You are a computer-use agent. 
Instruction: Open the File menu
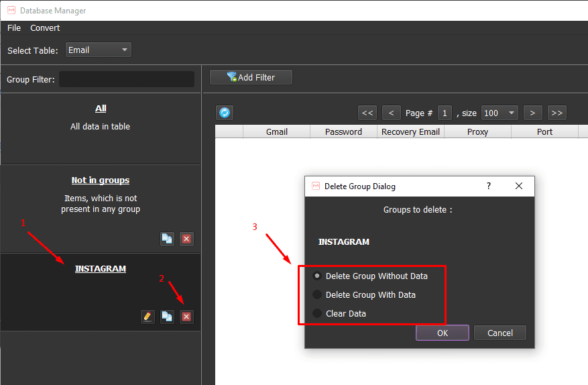point(14,28)
